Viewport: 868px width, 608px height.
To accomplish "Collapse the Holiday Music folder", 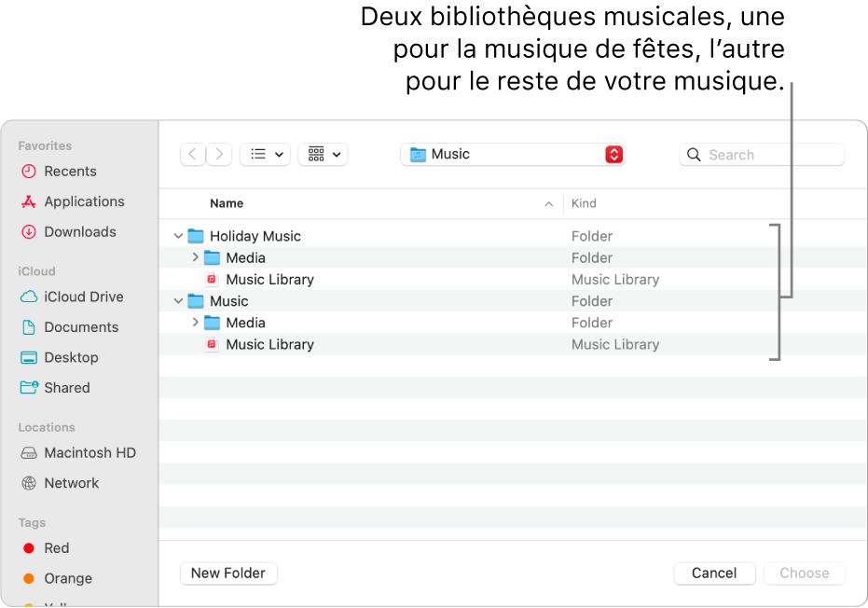I will pos(178,236).
